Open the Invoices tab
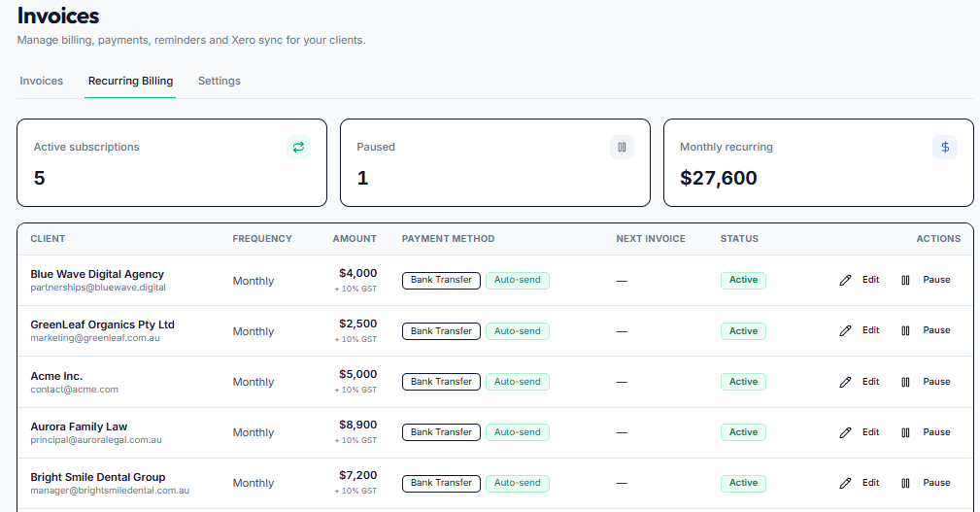Screen dimensions: 980x512 point(41,81)
